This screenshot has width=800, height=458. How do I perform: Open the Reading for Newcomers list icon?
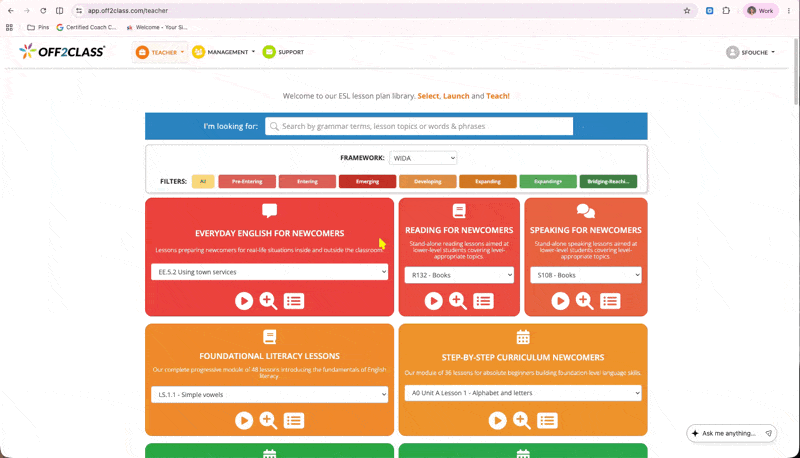click(x=483, y=301)
